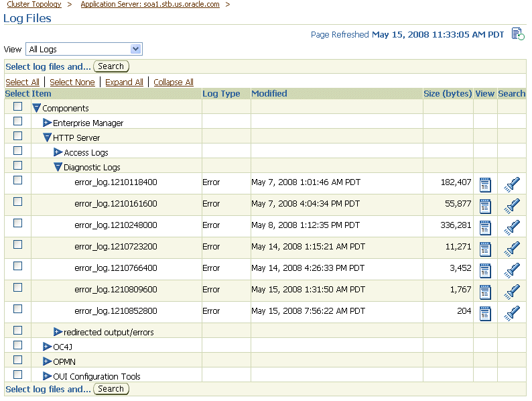Click the page refresh icon
Screen dimensions: 532x401
518,34
